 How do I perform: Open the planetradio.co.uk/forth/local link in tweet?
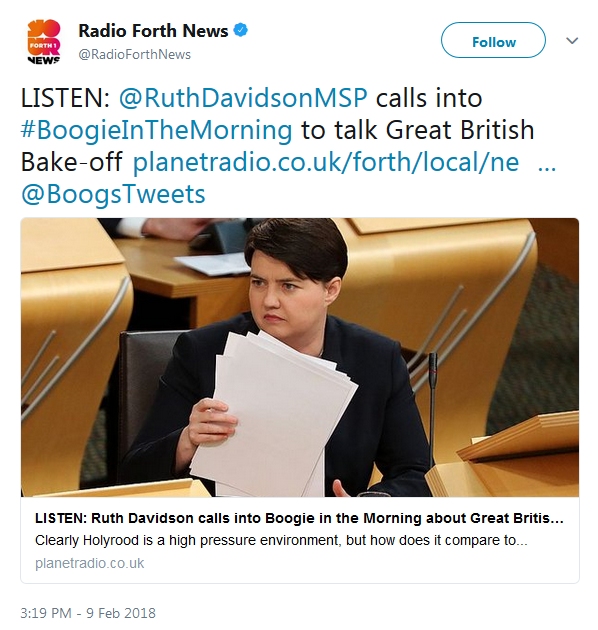tap(326, 162)
